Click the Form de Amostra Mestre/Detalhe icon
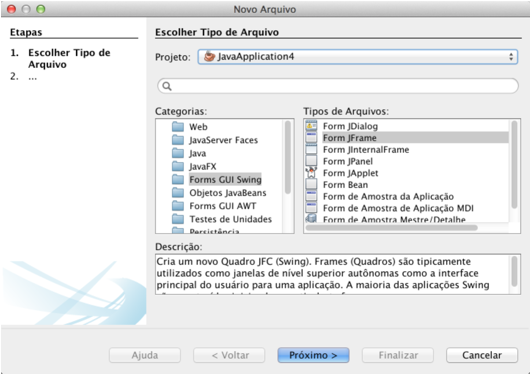The width and height of the screenshot is (531, 375). [311, 218]
